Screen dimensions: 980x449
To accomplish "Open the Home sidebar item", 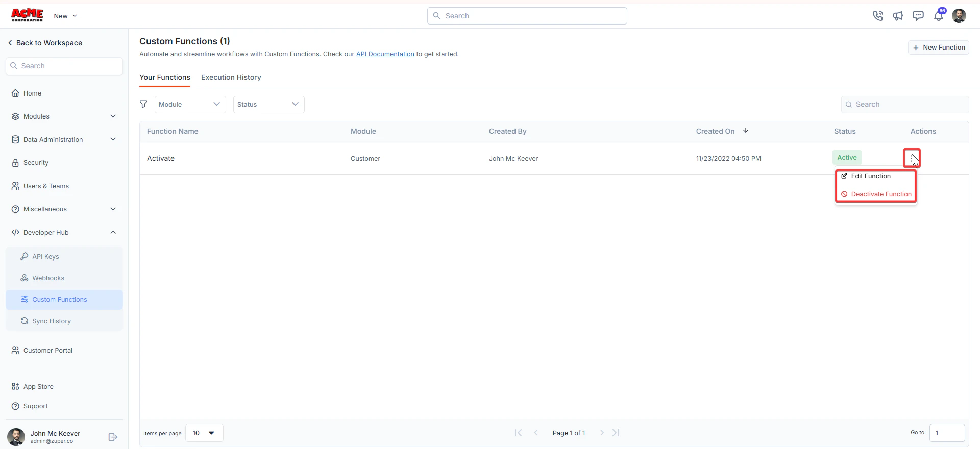I will click(x=64, y=93).
